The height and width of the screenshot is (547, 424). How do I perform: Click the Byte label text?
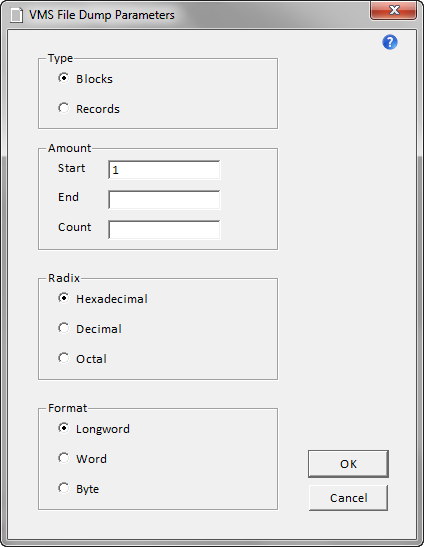(88, 489)
